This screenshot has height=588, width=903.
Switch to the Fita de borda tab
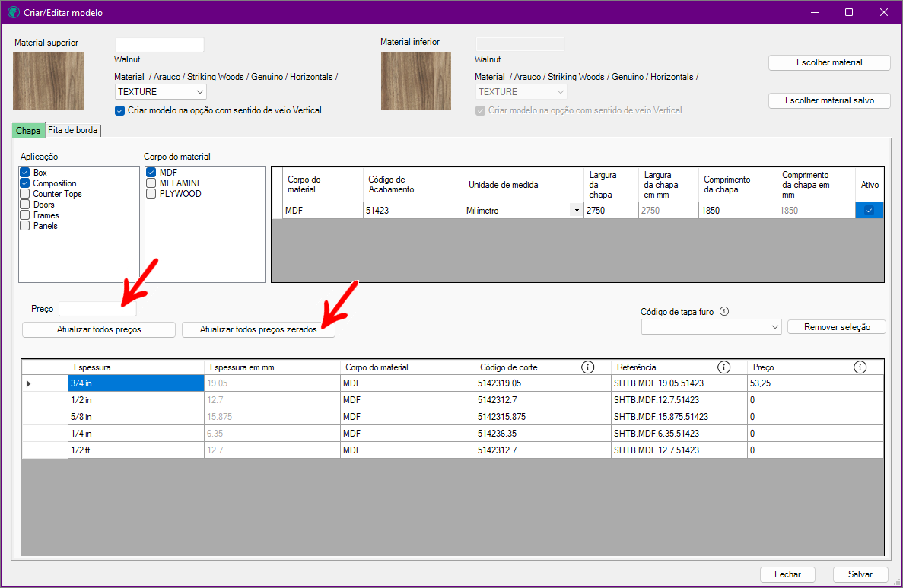[x=73, y=130]
